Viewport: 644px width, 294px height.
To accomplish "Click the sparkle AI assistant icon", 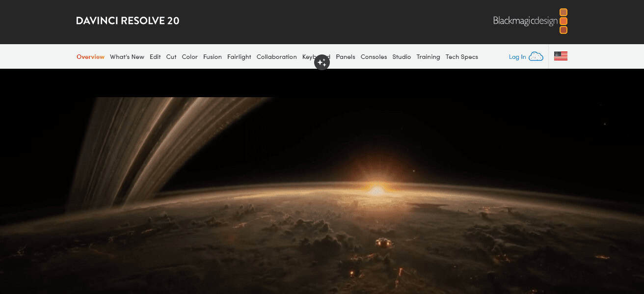I will (x=322, y=62).
